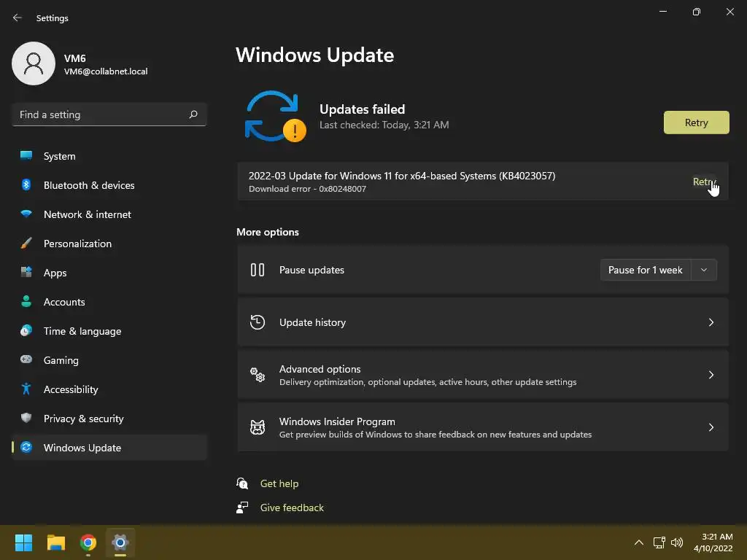747x560 pixels.
Task: Click the Get help link
Action: (x=279, y=483)
